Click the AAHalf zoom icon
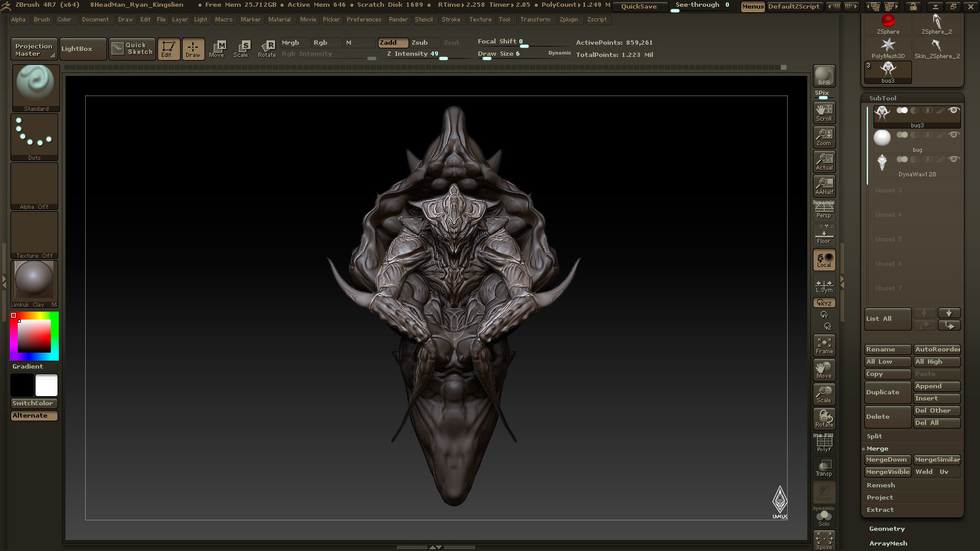Image resolution: width=980 pixels, height=551 pixels. tap(824, 186)
